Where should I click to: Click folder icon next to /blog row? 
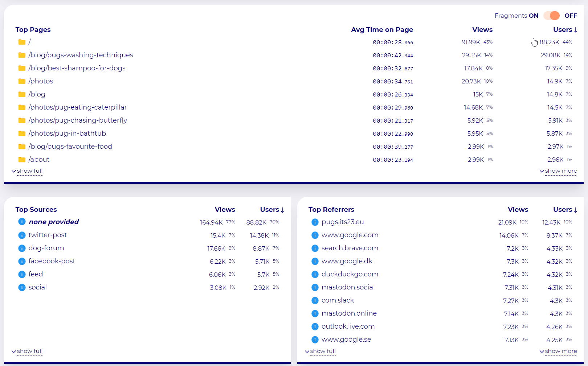pyautogui.click(x=22, y=94)
